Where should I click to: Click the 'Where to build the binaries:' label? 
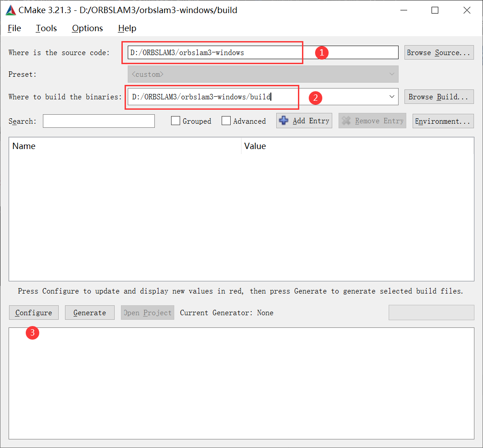click(x=65, y=97)
